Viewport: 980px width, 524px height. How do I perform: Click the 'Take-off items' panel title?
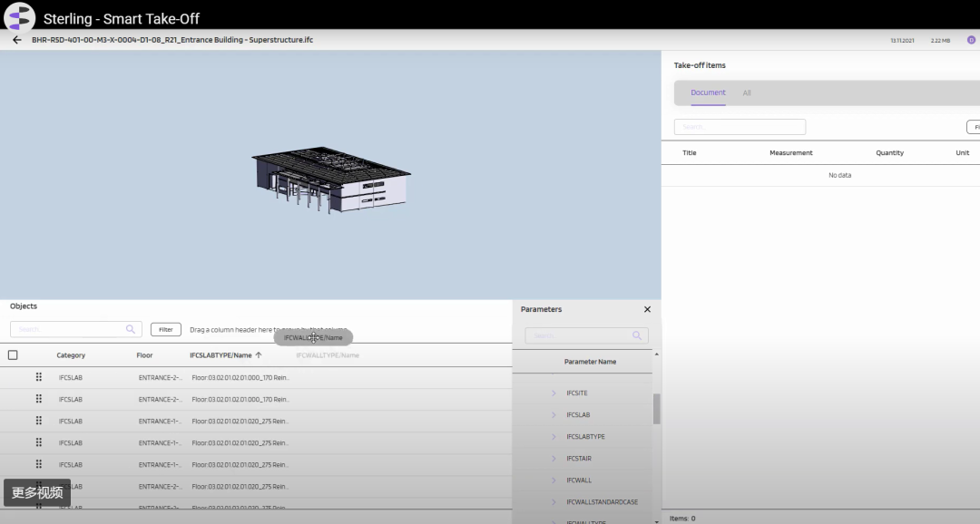(x=700, y=65)
